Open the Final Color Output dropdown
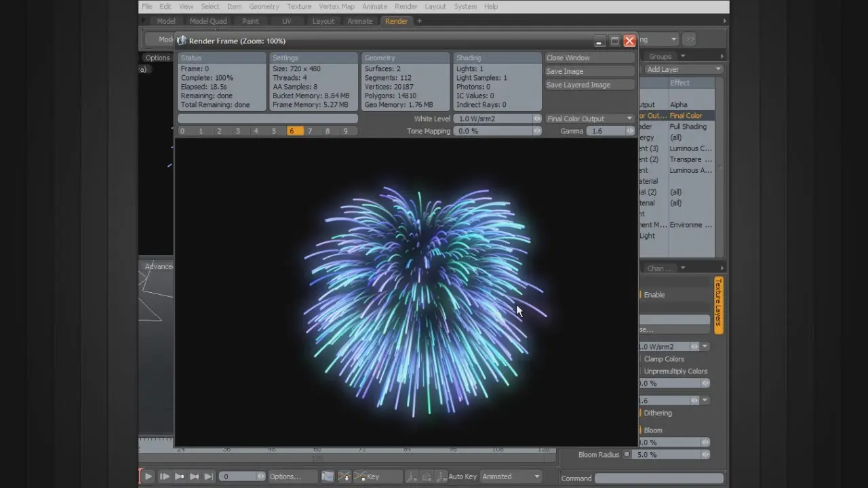 point(589,119)
